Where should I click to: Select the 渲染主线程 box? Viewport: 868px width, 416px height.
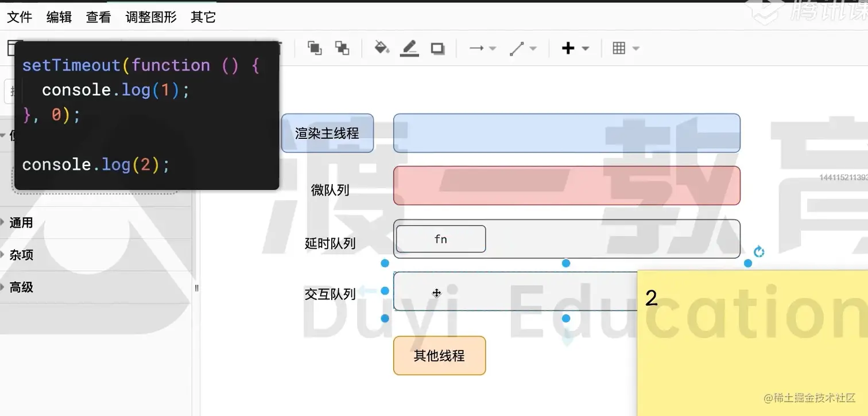click(327, 133)
